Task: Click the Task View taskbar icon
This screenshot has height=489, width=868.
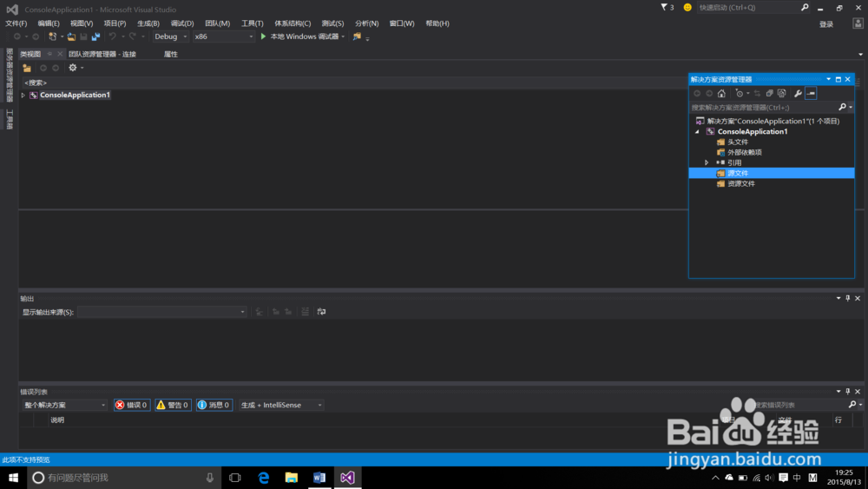Action: 234,478
